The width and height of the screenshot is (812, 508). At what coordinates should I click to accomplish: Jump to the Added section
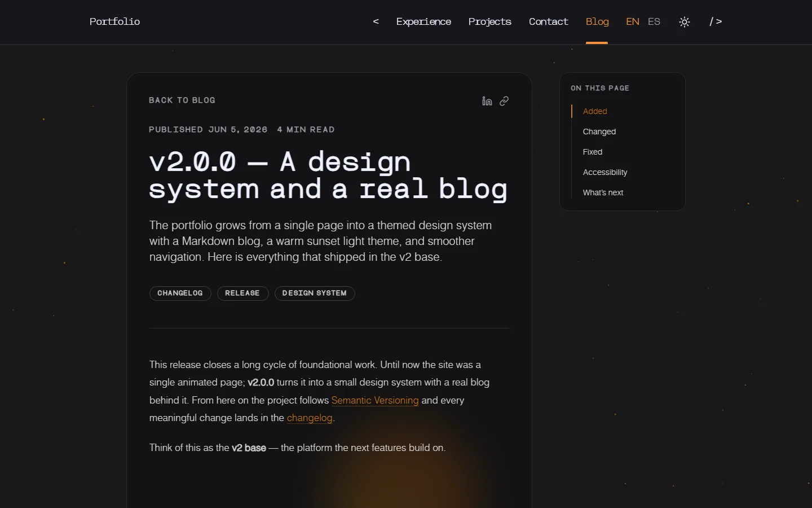595,111
